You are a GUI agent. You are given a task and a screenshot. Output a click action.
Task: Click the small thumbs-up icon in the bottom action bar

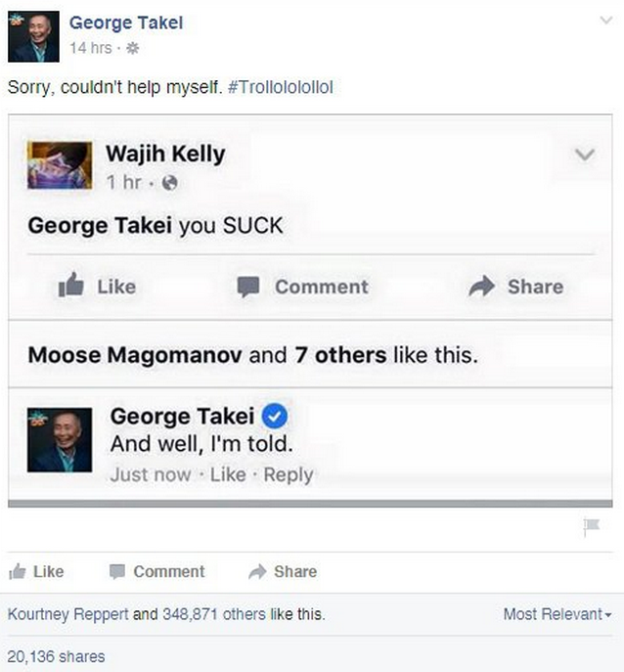pos(18,572)
